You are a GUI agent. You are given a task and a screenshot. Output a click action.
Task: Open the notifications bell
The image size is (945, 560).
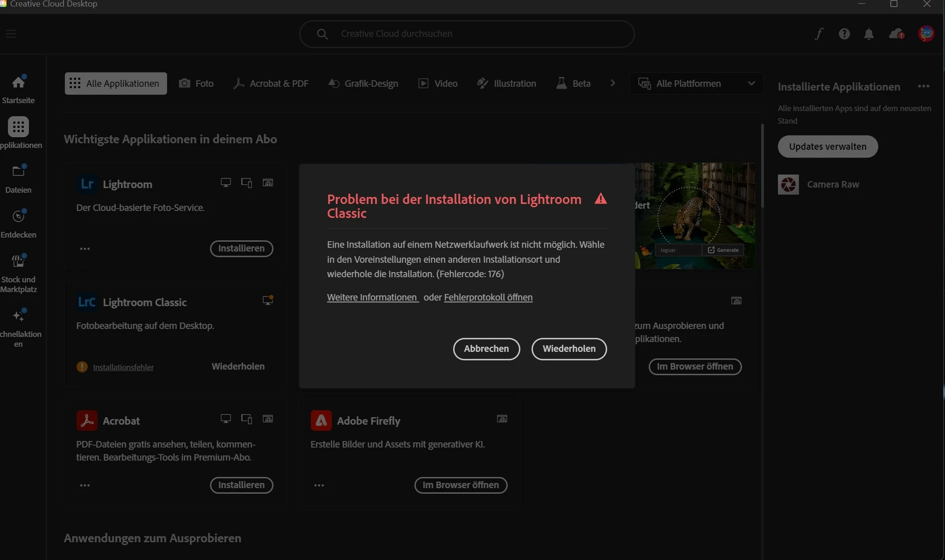[868, 34]
